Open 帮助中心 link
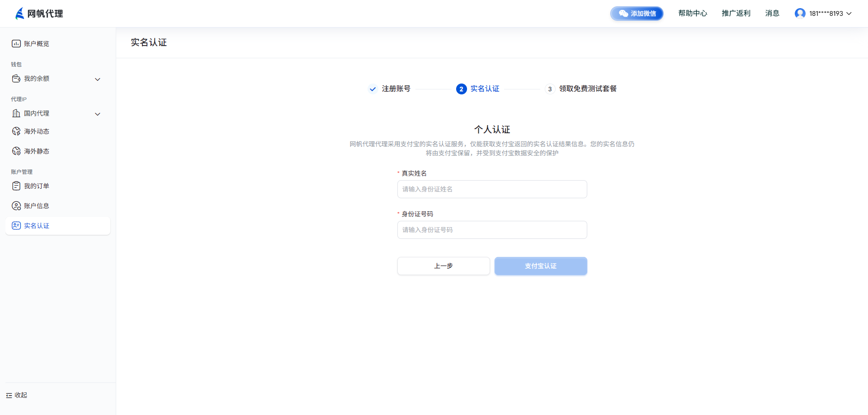Viewport: 868px width, 415px height. point(693,14)
